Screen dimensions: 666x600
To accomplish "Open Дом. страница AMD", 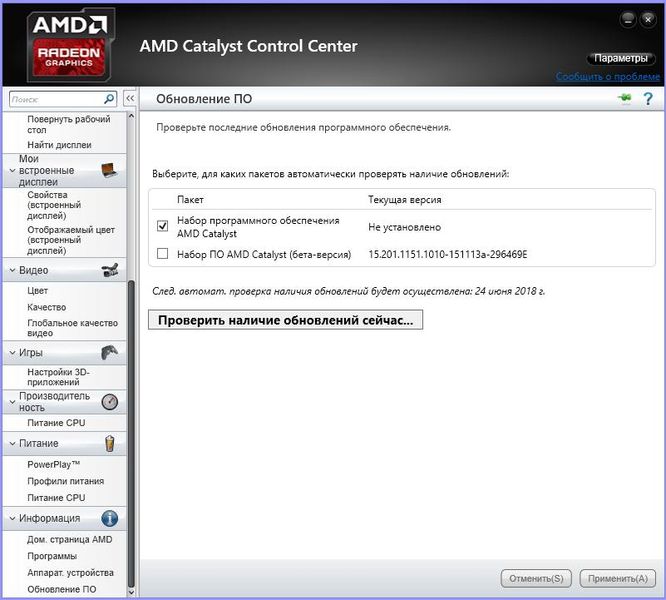I will (70, 539).
